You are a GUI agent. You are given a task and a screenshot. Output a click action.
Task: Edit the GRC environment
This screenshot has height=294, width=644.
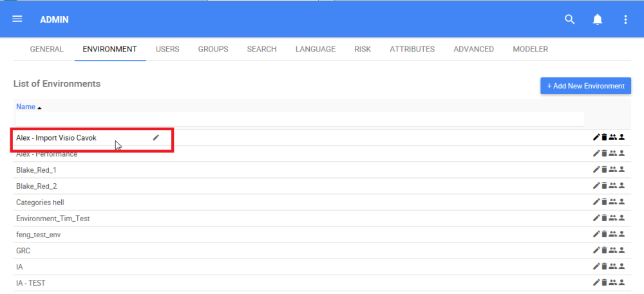pos(596,251)
